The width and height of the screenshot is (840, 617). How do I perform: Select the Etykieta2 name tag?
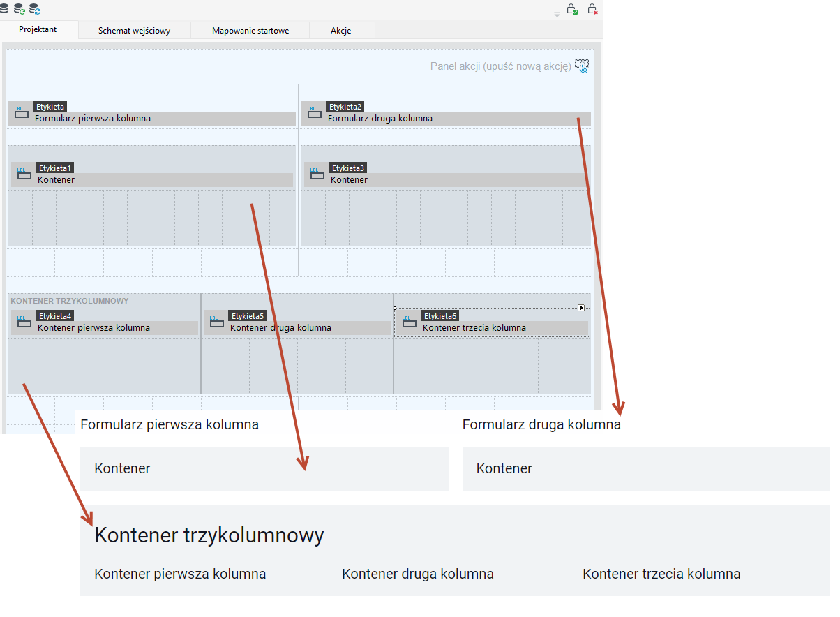(345, 107)
